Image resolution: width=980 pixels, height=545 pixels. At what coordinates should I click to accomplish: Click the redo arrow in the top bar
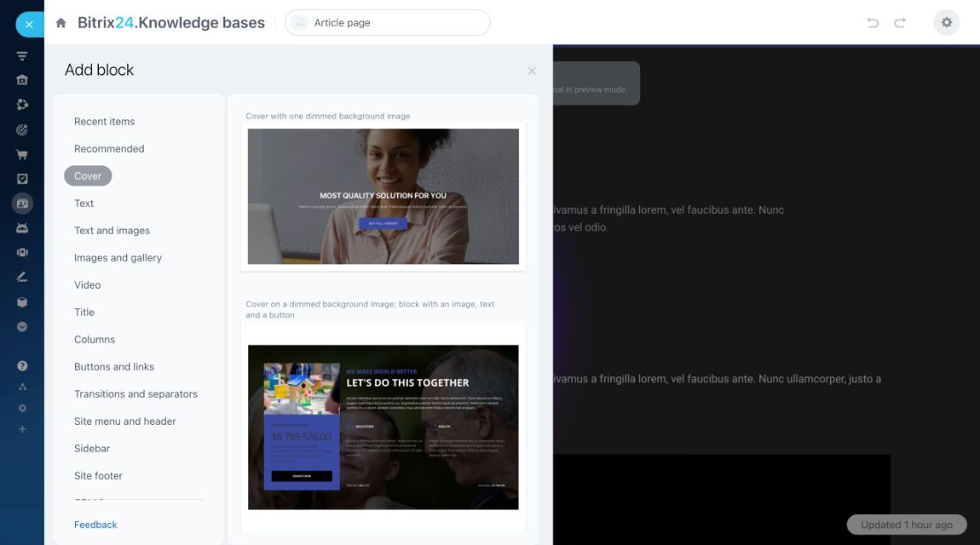click(900, 23)
